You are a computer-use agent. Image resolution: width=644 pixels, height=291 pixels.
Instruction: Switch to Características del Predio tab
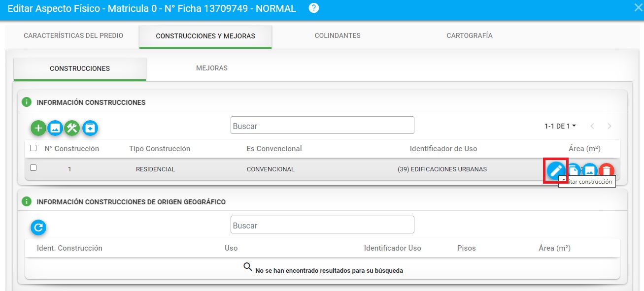73,35
